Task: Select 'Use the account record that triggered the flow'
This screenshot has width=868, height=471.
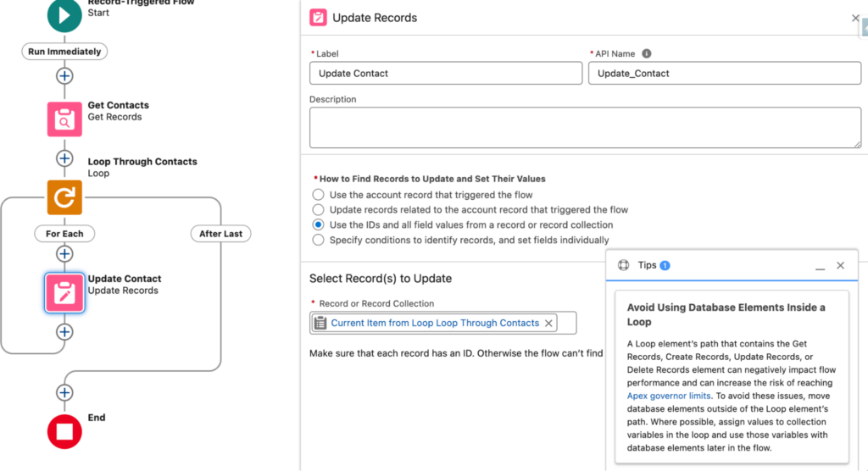Action: [318, 195]
